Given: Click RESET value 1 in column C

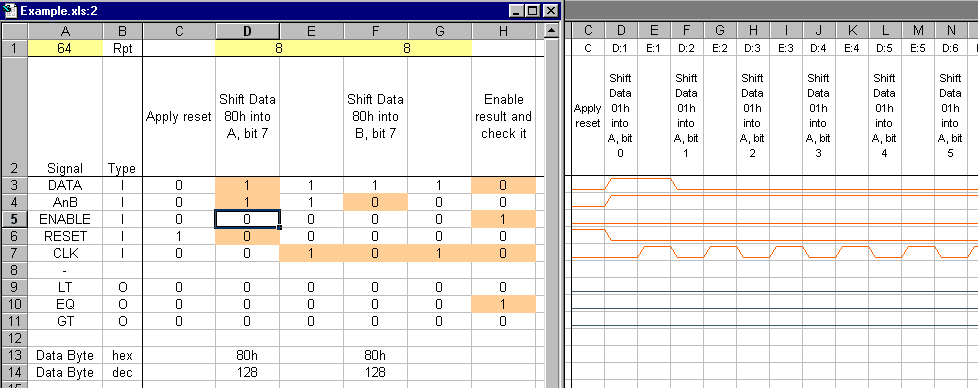Looking at the screenshot, I should [x=179, y=236].
